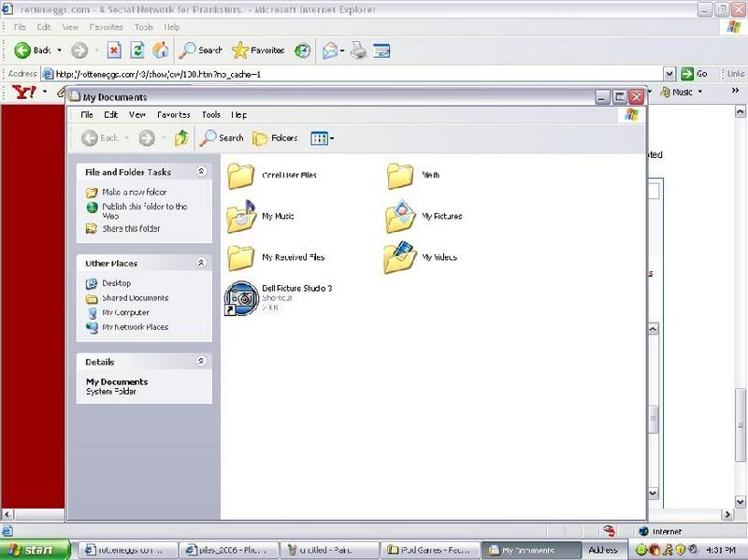Click Search in My Documents toolbar
The image size is (748, 560).
[x=222, y=137]
